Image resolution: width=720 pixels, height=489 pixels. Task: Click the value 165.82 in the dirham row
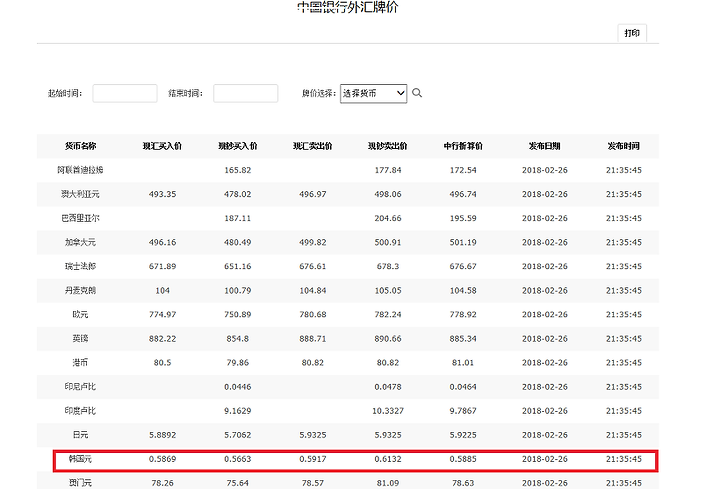(238, 170)
